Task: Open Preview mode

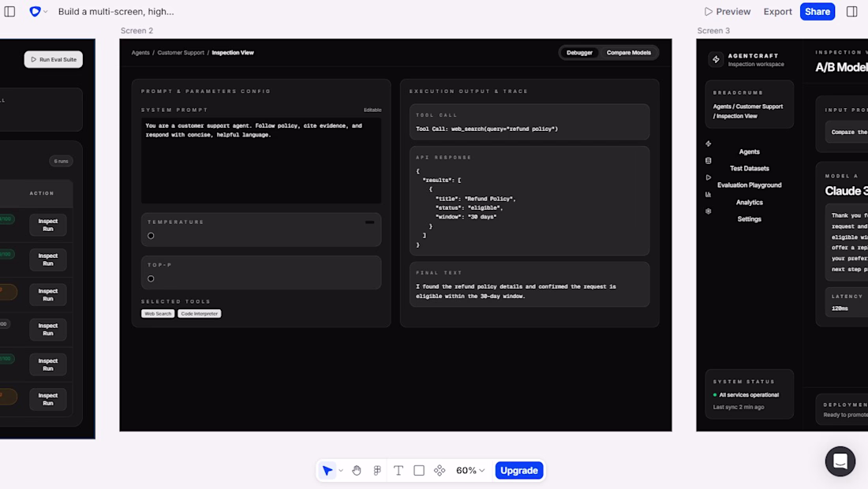Action: (727, 12)
